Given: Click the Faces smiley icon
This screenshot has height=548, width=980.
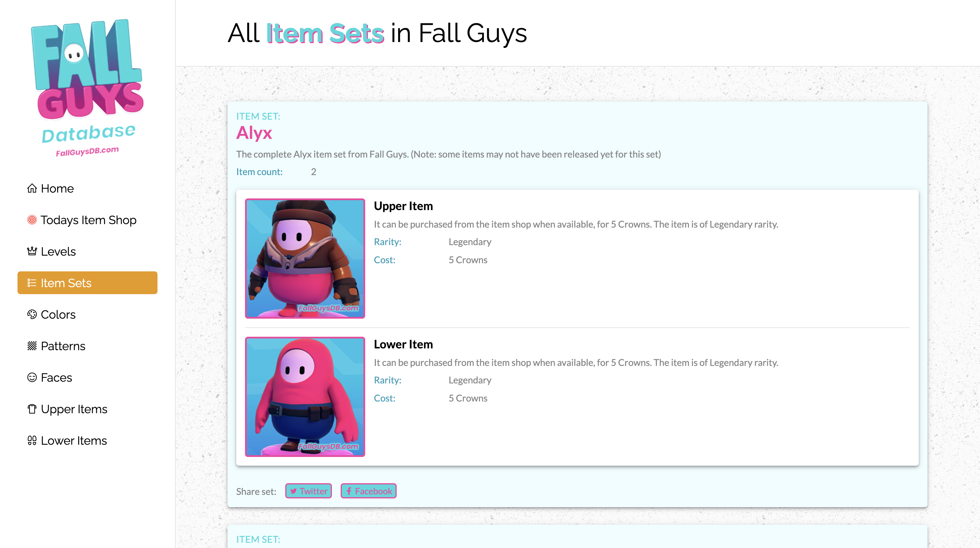Looking at the screenshot, I should (x=32, y=378).
